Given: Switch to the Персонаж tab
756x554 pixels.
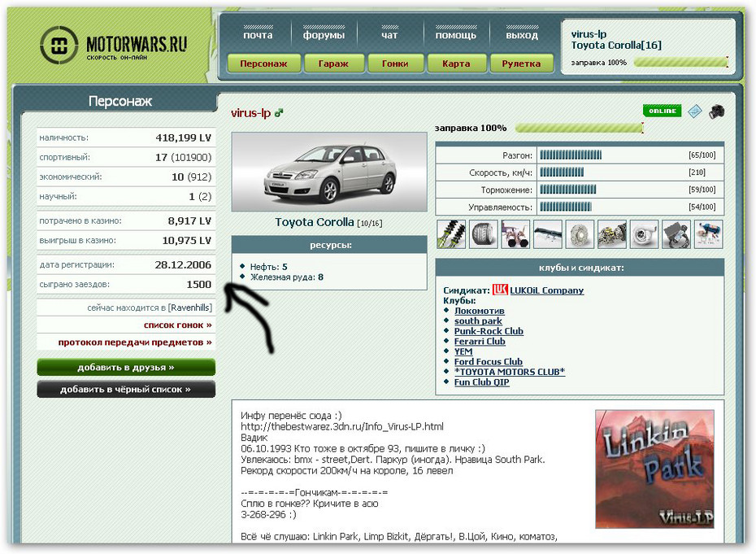Looking at the screenshot, I should click(263, 63).
